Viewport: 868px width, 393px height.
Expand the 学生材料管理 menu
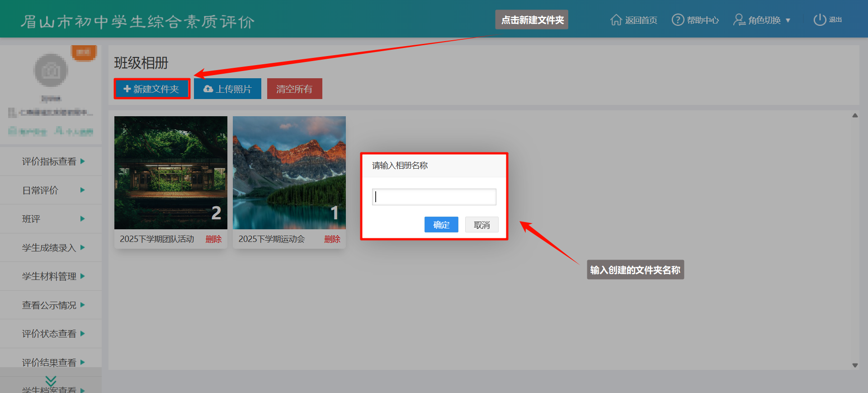pyautogui.click(x=51, y=276)
